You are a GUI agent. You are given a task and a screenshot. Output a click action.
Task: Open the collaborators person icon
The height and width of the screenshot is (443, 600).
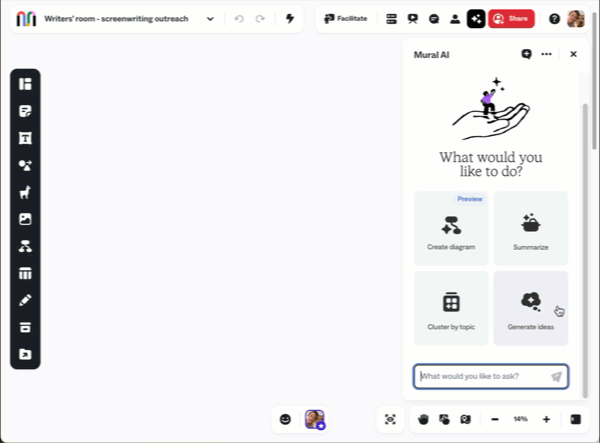[x=455, y=19]
